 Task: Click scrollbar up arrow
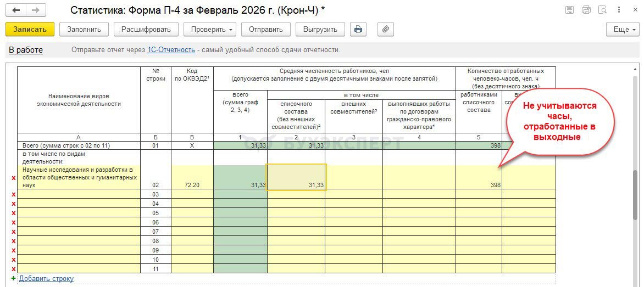[635, 69]
